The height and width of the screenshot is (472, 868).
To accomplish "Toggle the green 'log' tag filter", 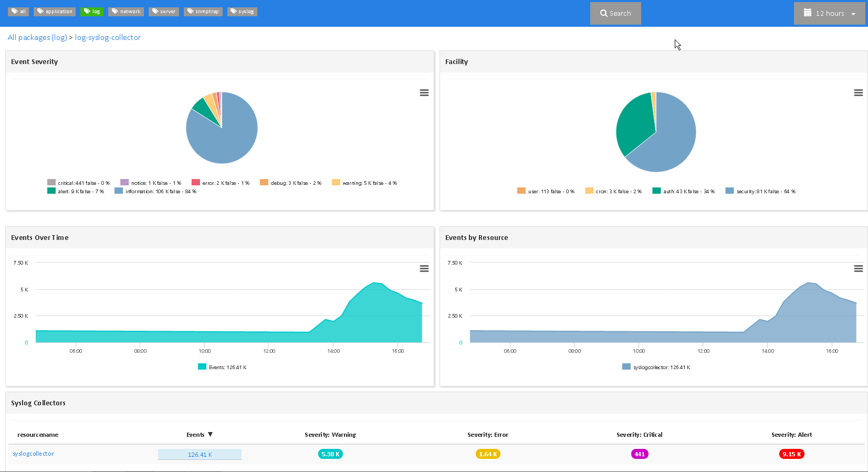I will pos(92,12).
